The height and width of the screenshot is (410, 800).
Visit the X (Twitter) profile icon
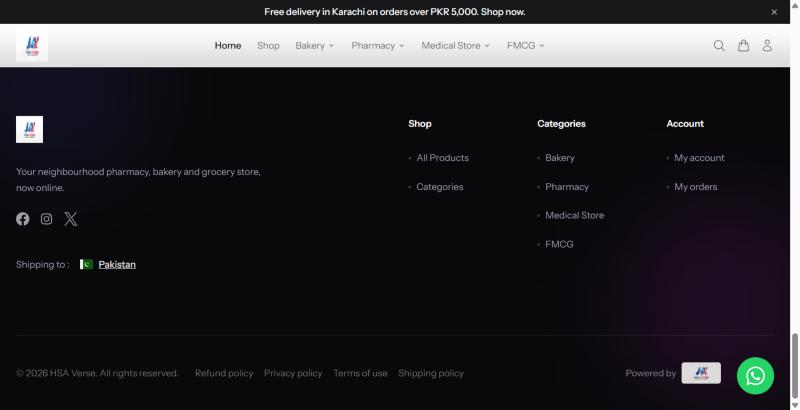71,219
